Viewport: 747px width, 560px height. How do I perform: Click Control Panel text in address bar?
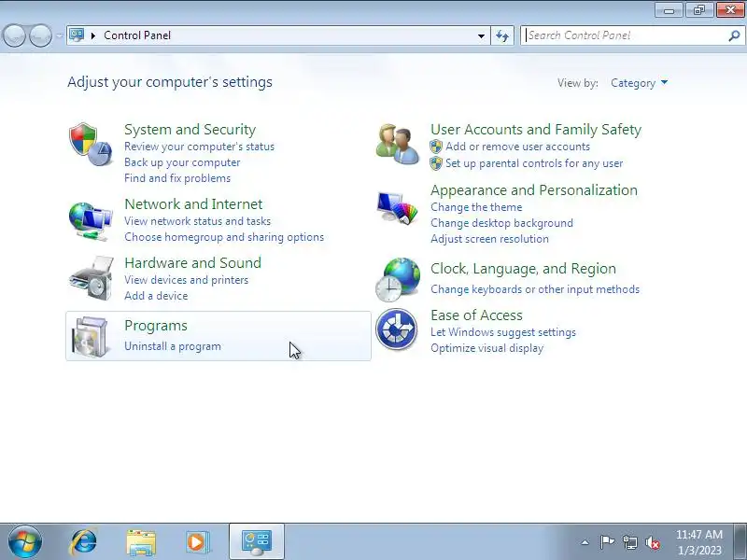(137, 35)
